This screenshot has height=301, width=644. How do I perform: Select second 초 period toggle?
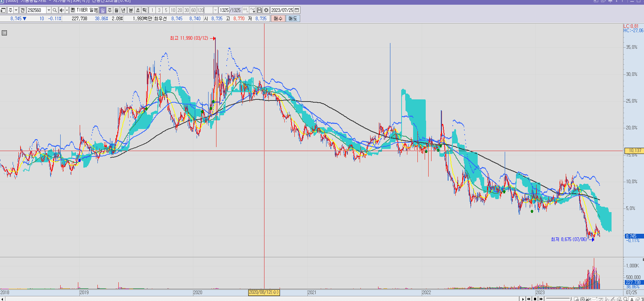pos(138,10)
